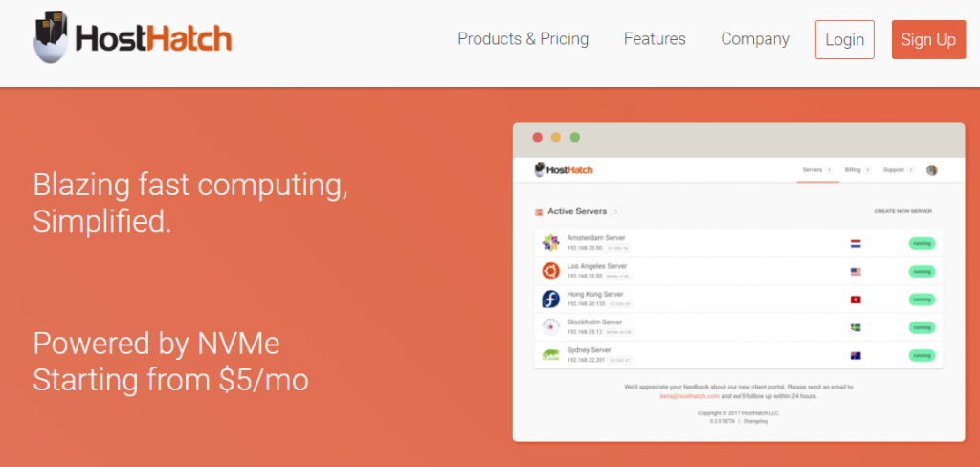The width and height of the screenshot is (980, 467).
Task: Click IP address 192.168.20.55
Action: click(585, 276)
